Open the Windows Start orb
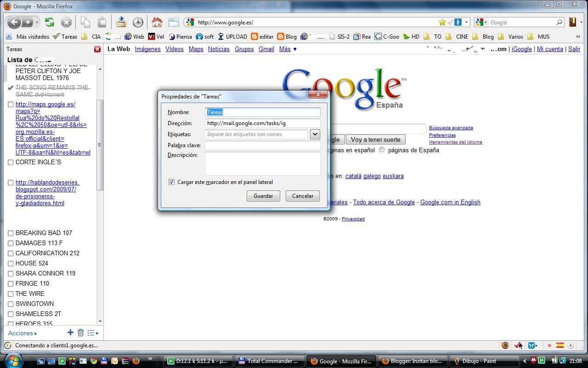This screenshot has width=588, height=368. [12, 361]
